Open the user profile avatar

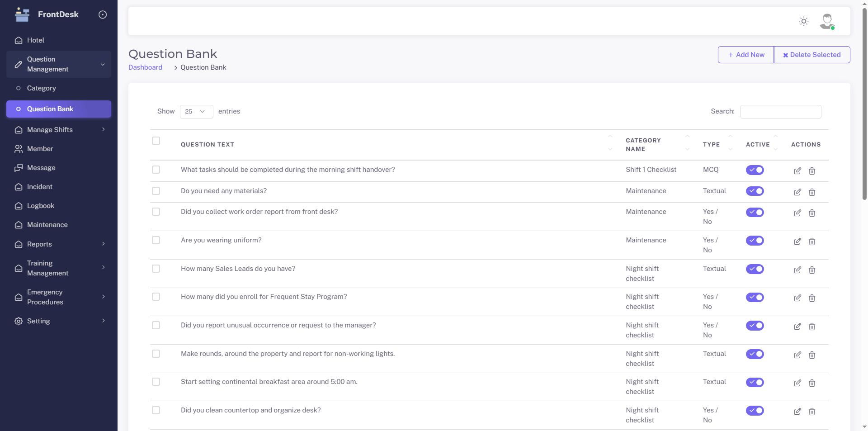coord(827,21)
